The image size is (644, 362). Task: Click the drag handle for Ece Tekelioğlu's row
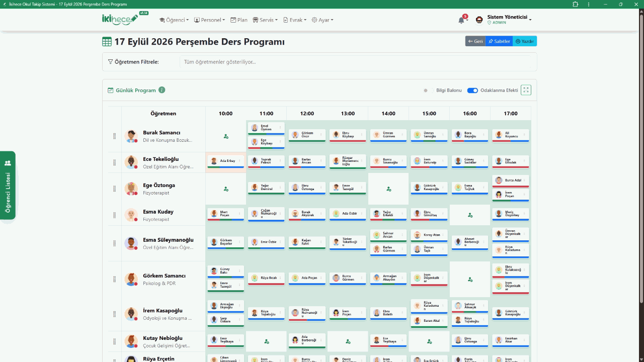[114, 162]
